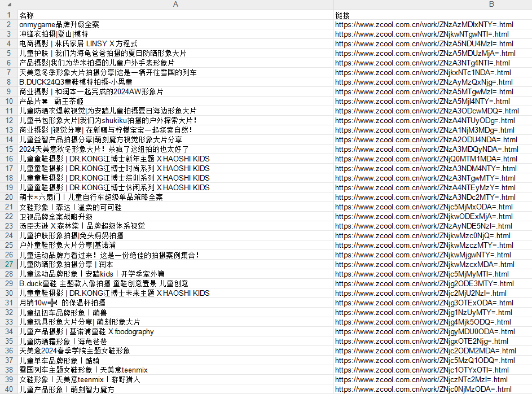Select the 儿童玩具形象大片分享 cell
Screen dimensions: 532x394
175,322
